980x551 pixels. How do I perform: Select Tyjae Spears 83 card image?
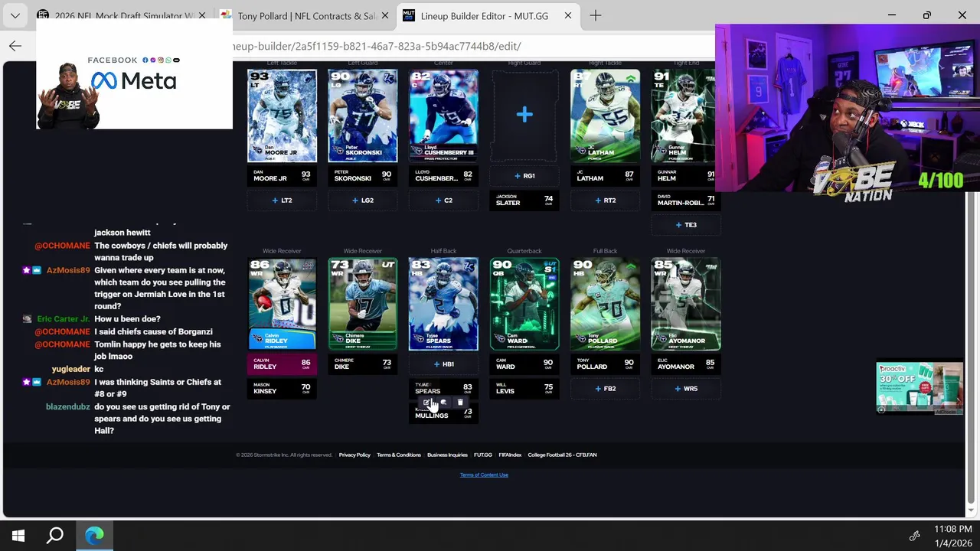coord(443,304)
